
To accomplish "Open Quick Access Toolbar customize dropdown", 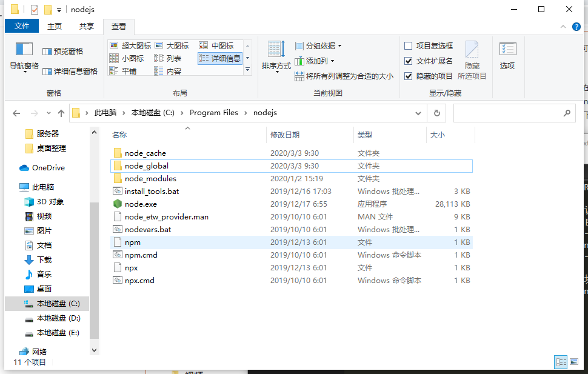I will pos(59,10).
